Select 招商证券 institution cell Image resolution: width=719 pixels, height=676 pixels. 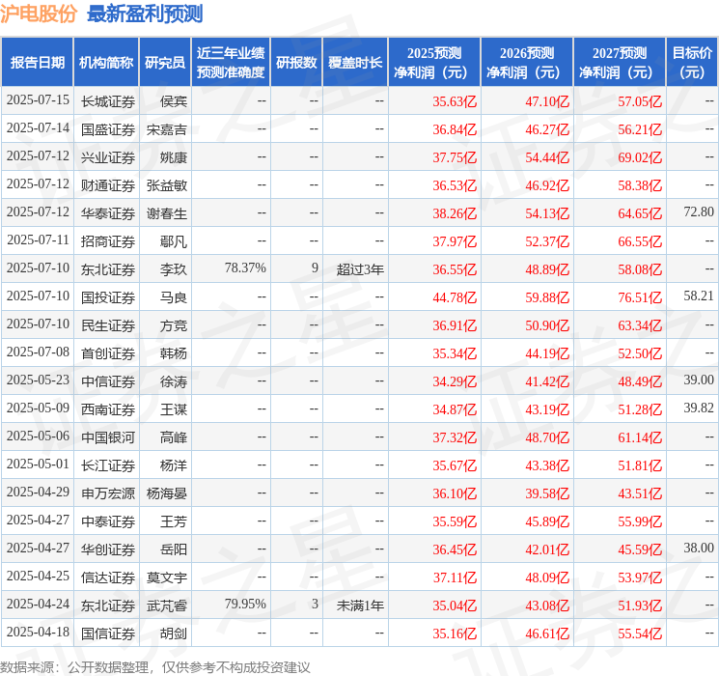[108, 241]
